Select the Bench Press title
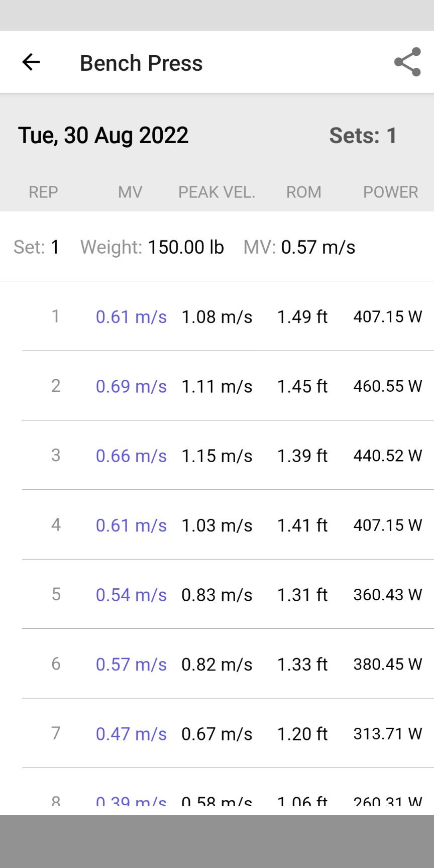 click(141, 63)
